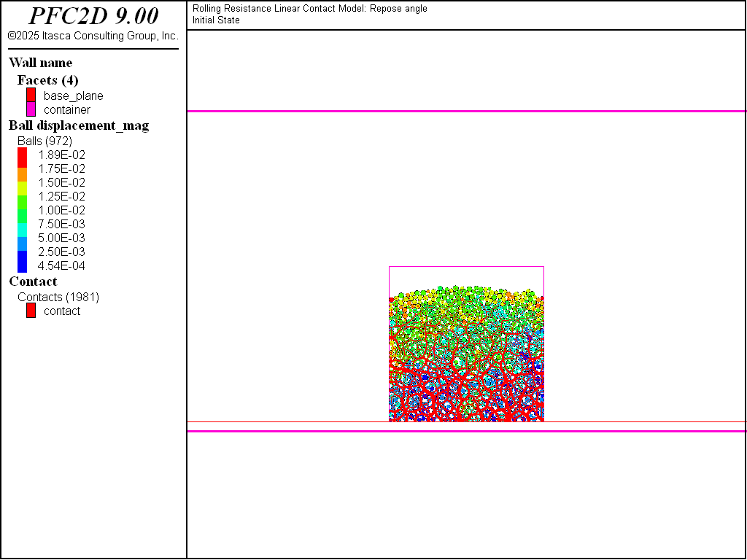Click the 'Initial State' subtitle text

point(216,20)
